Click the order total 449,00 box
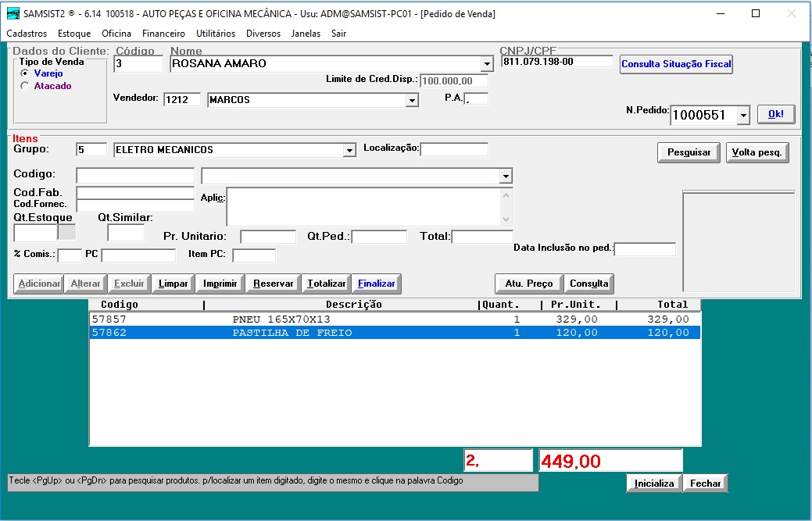This screenshot has width=812, height=521. click(x=611, y=461)
